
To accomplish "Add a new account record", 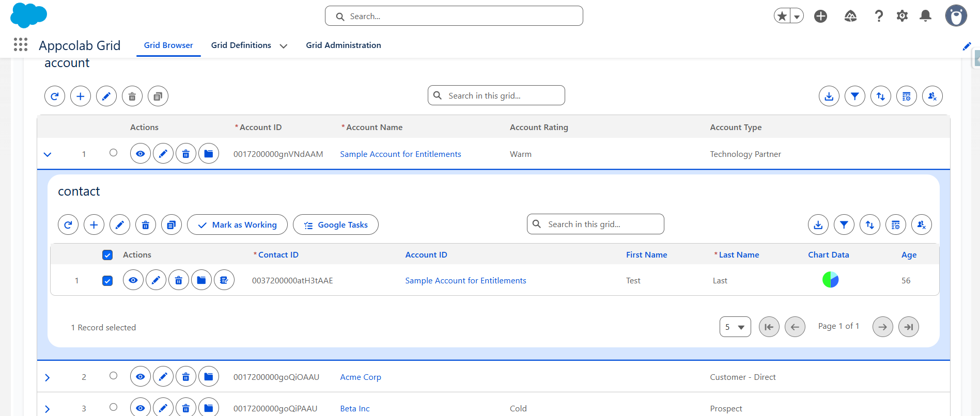I will [x=81, y=96].
